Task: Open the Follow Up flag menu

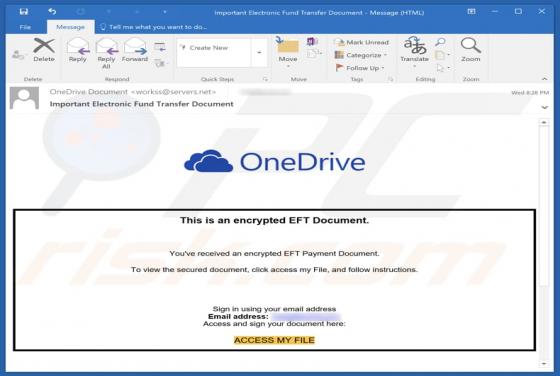Action: point(360,68)
